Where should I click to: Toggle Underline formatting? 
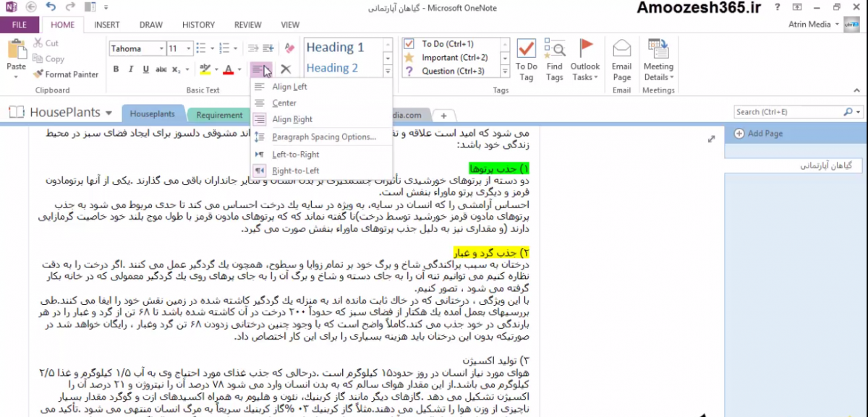pos(146,69)
